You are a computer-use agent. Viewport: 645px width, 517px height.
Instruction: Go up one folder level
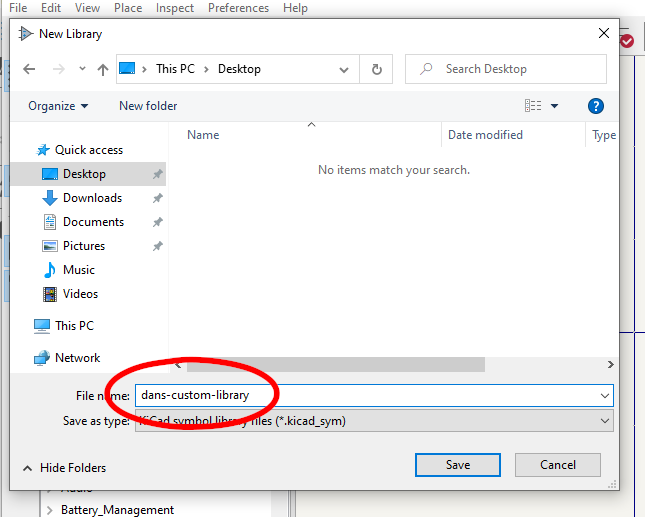coord(103,69)
